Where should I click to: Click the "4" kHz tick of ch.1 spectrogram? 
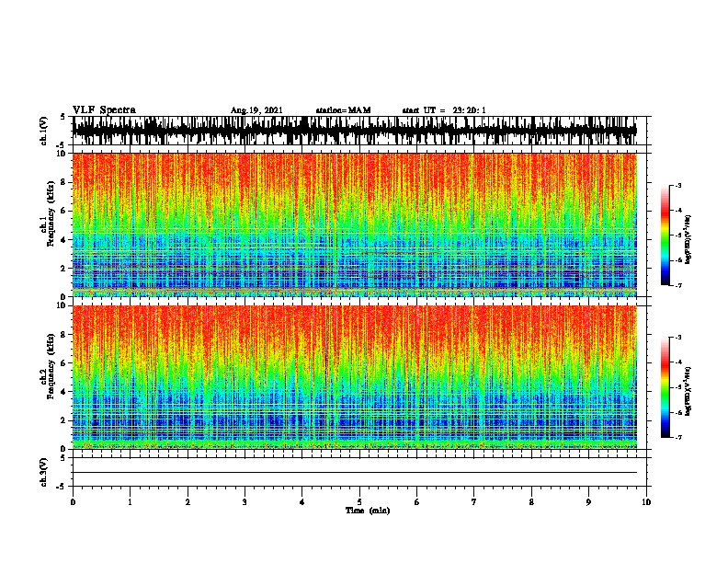coord(64,240)
